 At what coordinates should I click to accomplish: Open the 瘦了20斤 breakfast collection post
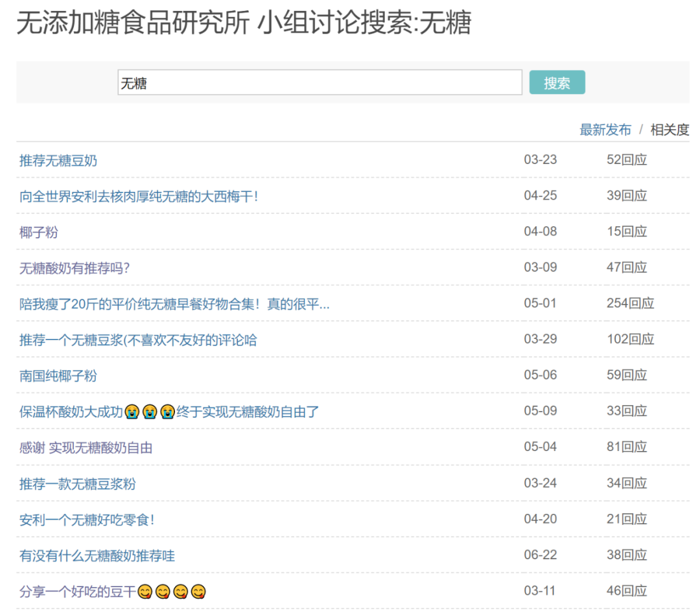click(x=174, y=303)
